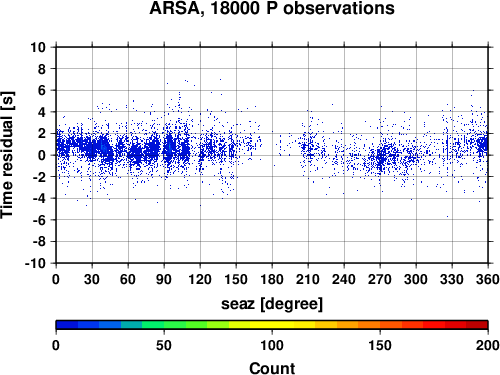Click the y-axis tick label 0
The height and width of the screenshot is (375, 500).
[41, 155]
